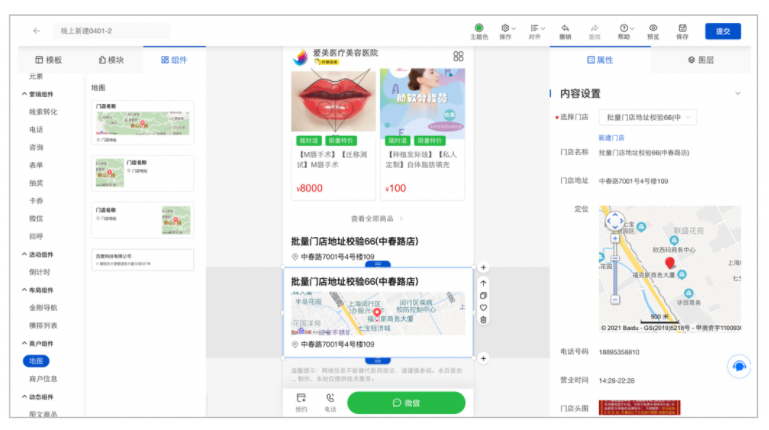The height and width of the screenshot is (430, 769).
Task: Click the map inside the selected store component
Action: 378,313
